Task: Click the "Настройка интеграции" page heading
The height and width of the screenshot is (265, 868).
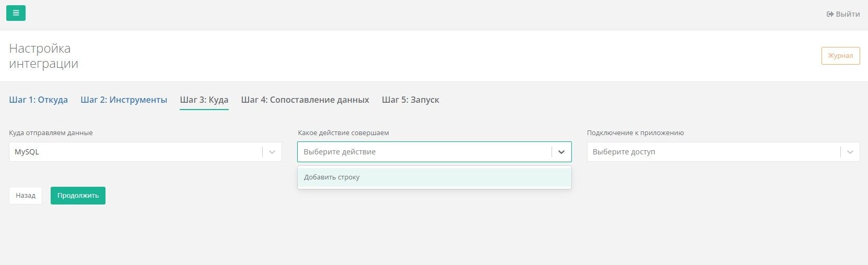Action: 44,56
